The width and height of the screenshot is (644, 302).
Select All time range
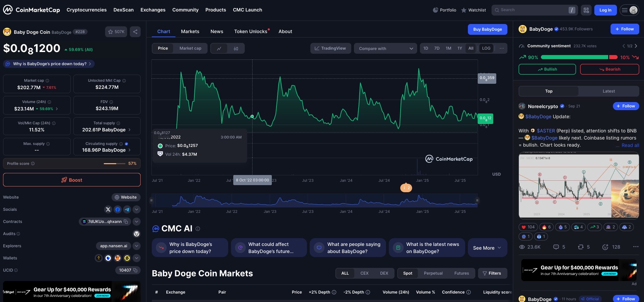point(471,48)
